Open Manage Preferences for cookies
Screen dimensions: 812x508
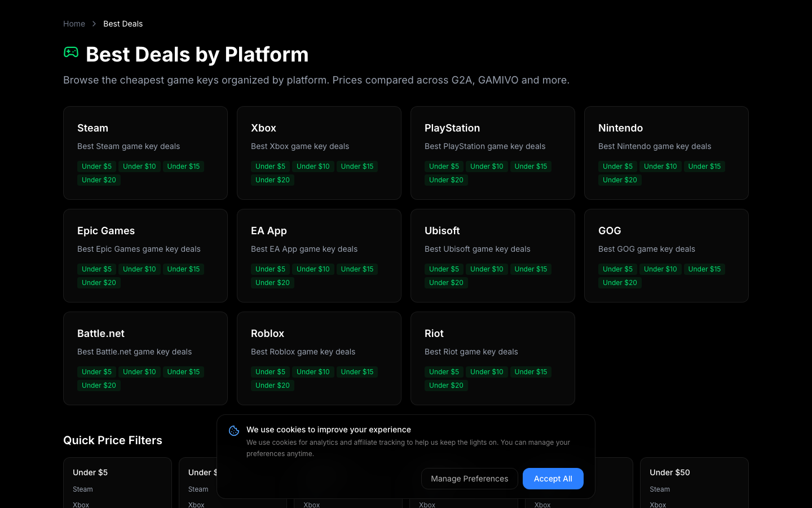[470, 479]
